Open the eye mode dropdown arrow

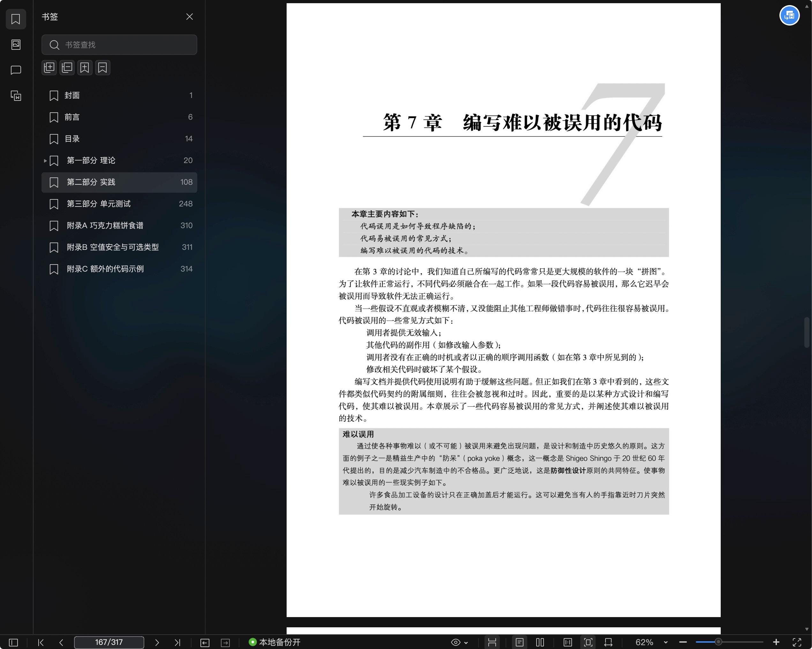466,643
